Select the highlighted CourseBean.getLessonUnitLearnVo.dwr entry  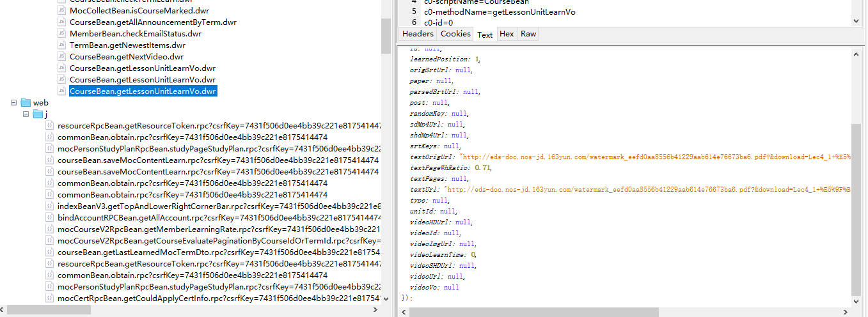point(143,91)
